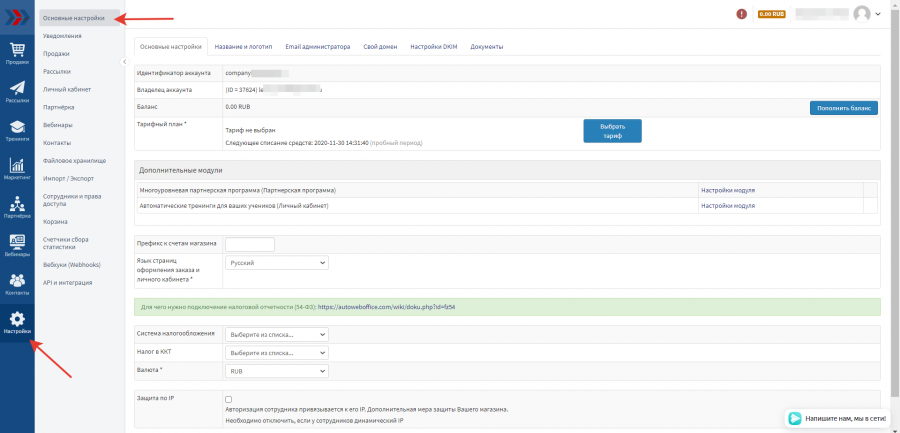Screen dimensions: 900x433
Task: Switch to the Свой домен tab
Action: click(x=381, y=47)
